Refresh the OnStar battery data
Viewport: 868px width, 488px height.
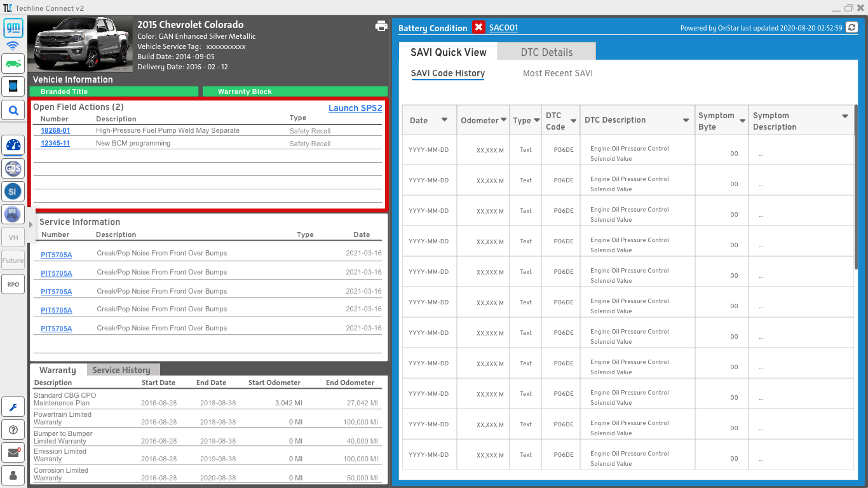click(851, 27)
